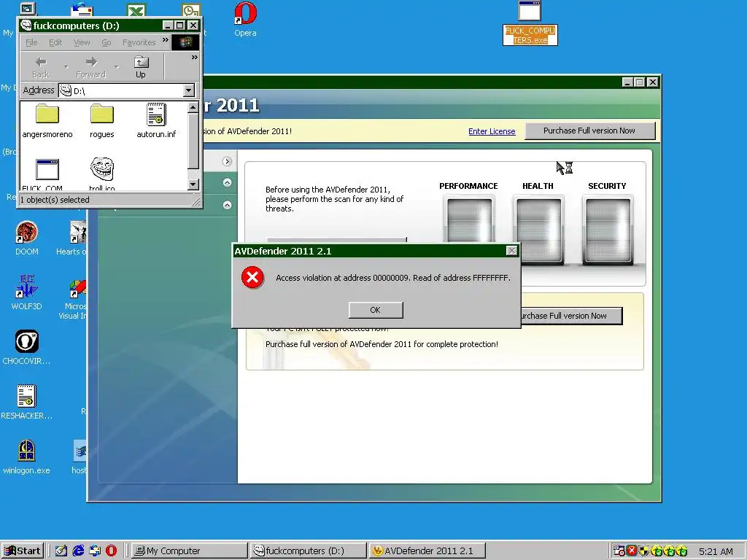747x560 pixels.
Task: Expand the first AVDefender sidebar section arrow
Action: coord(228,161)
